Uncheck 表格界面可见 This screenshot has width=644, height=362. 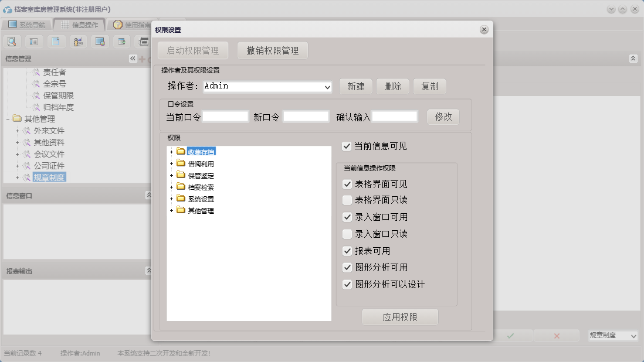point(347,184)
